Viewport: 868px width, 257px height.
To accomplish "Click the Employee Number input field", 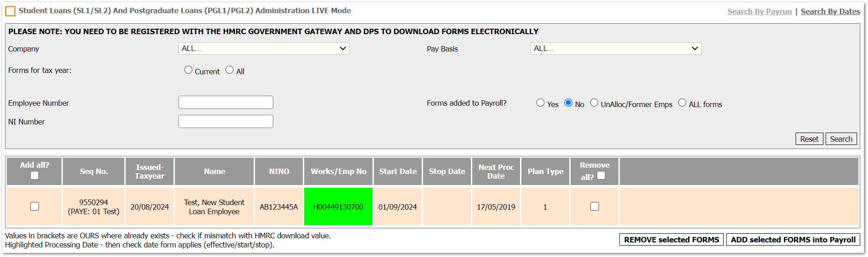I will click(225, 103).
